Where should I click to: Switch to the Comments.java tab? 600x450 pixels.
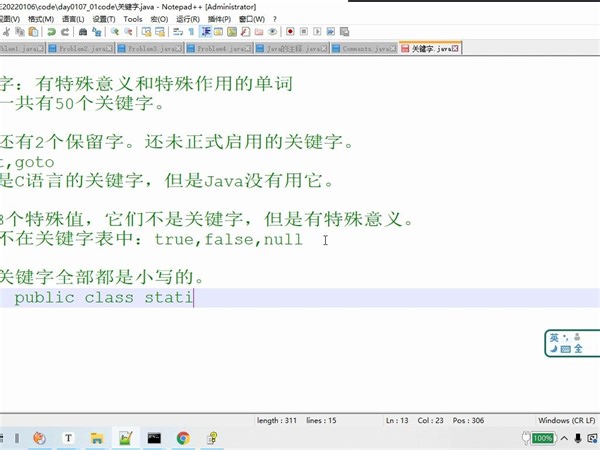(x=364, y=49)
